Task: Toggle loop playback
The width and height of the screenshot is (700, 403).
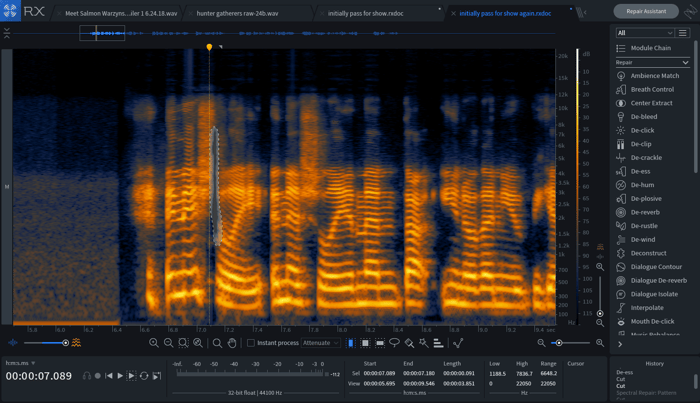Action: click(144, 376)
